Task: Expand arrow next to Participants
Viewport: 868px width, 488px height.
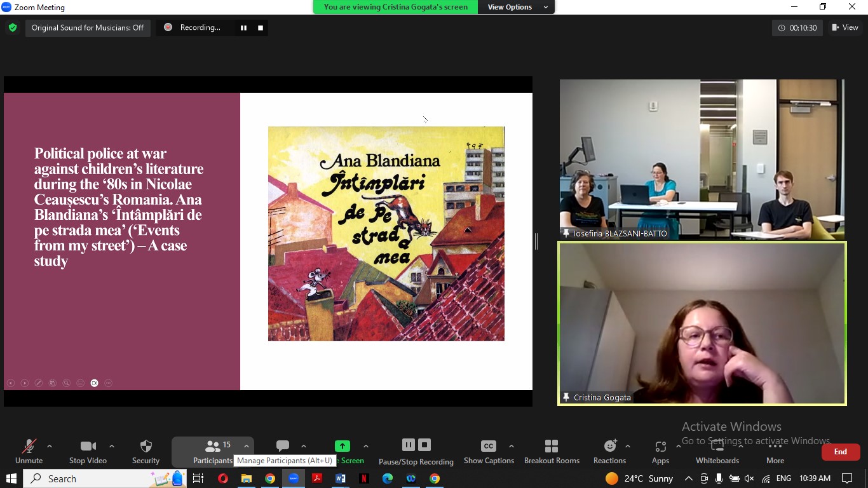Action: tap(247, 446)
